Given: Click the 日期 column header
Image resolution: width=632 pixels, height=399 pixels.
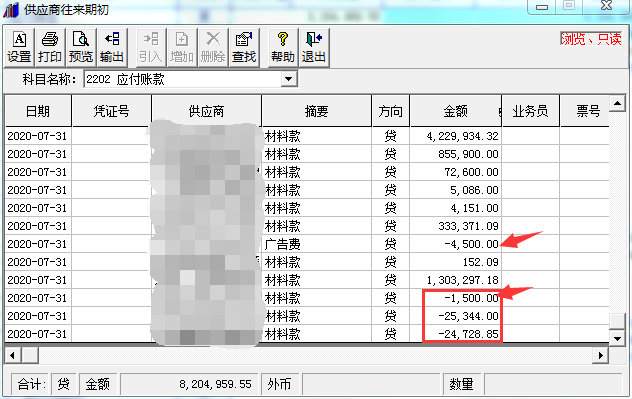Looking at the screenshot, I should coord(38,111).
